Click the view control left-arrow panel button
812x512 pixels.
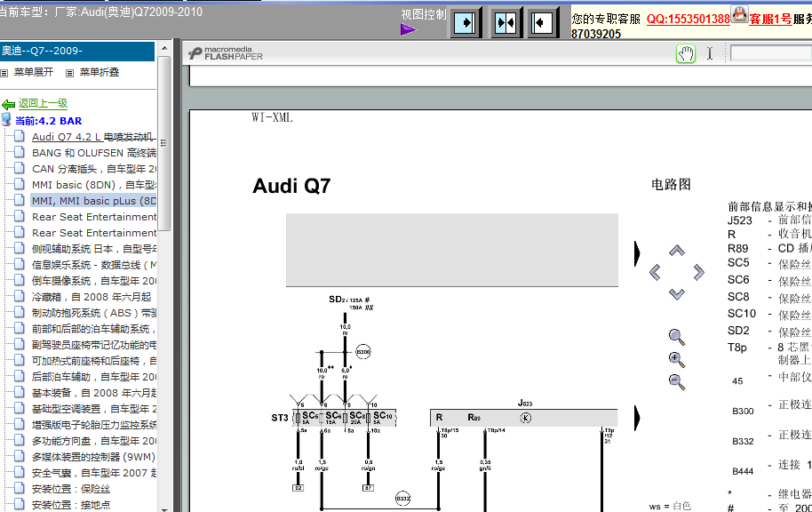(x=542, y=23)
